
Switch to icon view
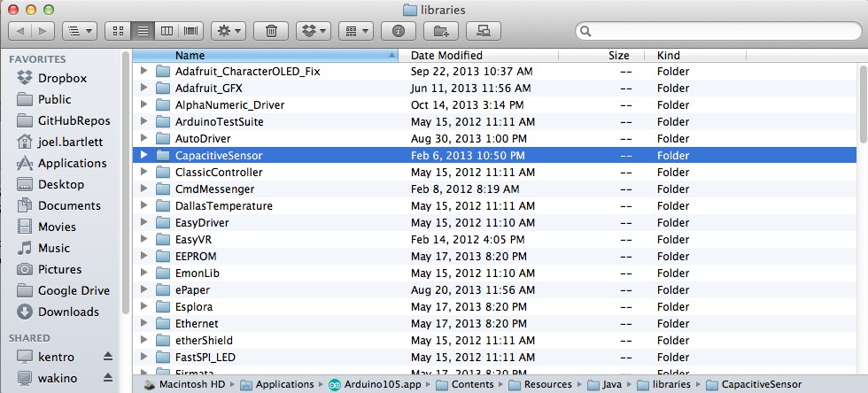(x=117, y=31)
